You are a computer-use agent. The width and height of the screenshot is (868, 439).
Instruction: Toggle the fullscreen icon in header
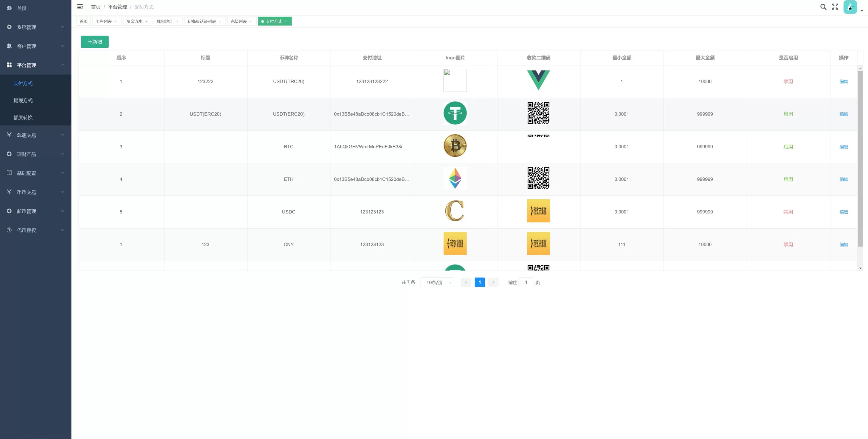coord(835,7)
